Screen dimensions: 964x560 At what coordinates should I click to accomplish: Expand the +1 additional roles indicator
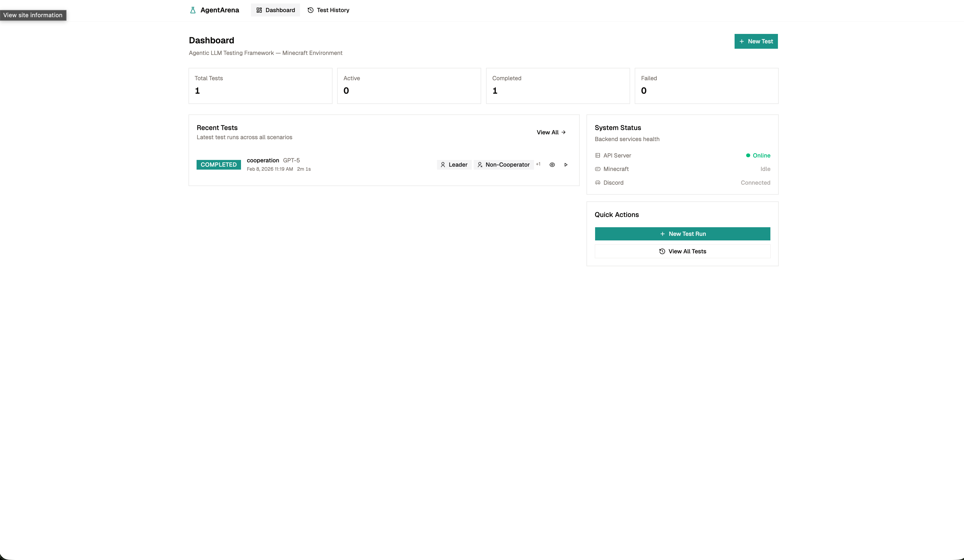tap(538, 164)
